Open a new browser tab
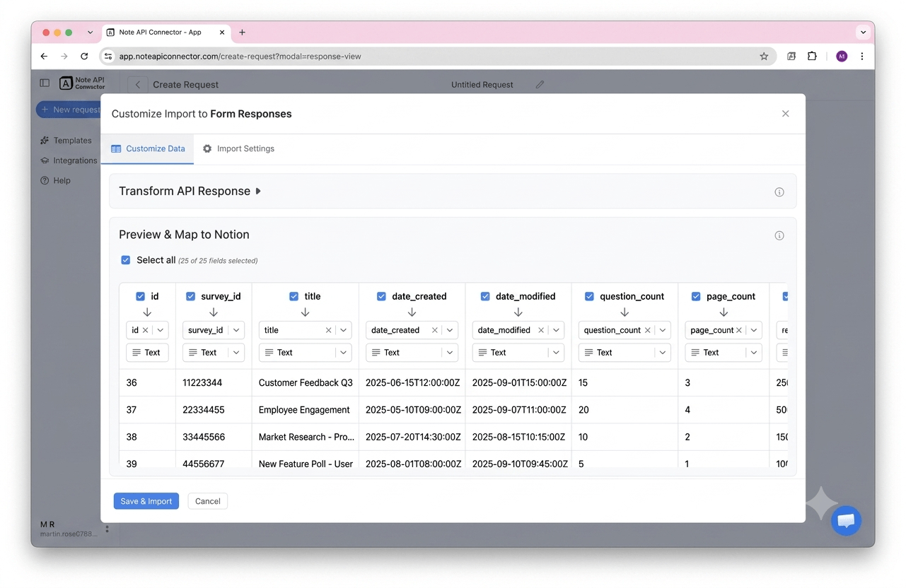 (x=242, y=33)
